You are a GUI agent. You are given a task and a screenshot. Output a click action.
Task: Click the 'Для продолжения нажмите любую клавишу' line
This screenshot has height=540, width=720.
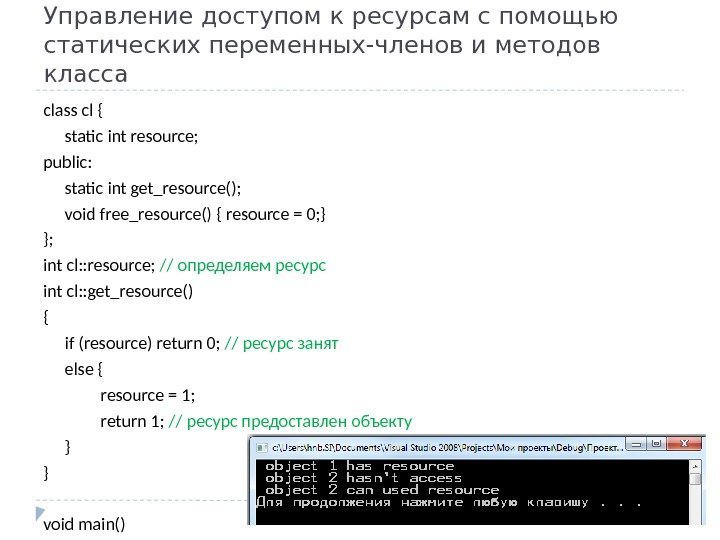[449, 502]
